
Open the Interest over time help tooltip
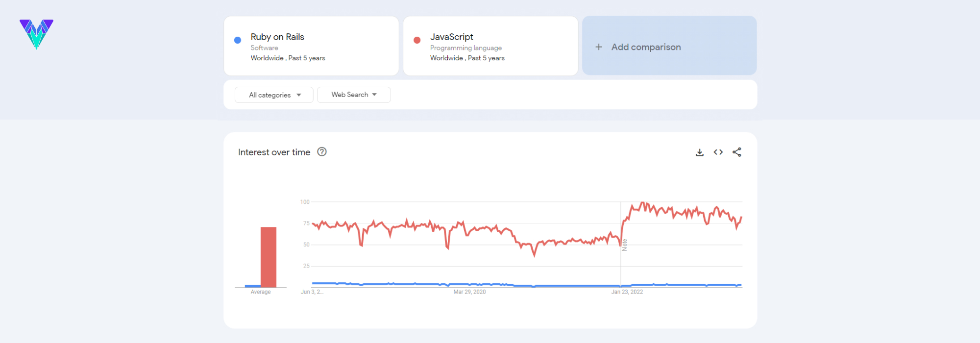tap(322, 152)
